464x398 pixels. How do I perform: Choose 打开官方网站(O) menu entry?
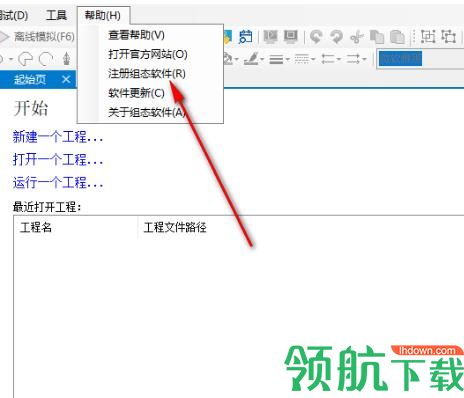tap(148, 54)
